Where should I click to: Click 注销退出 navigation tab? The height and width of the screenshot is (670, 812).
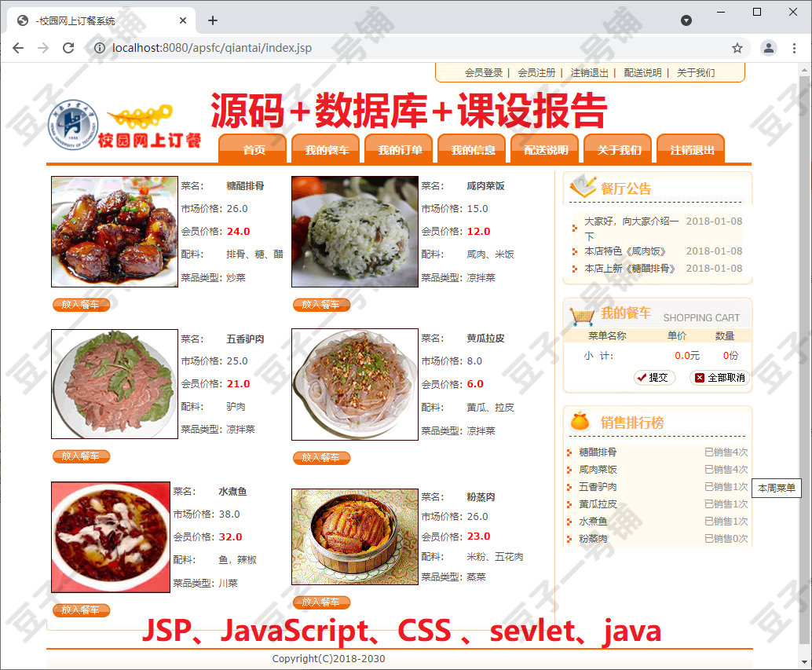pyautogui.click(x=691, y=149)
